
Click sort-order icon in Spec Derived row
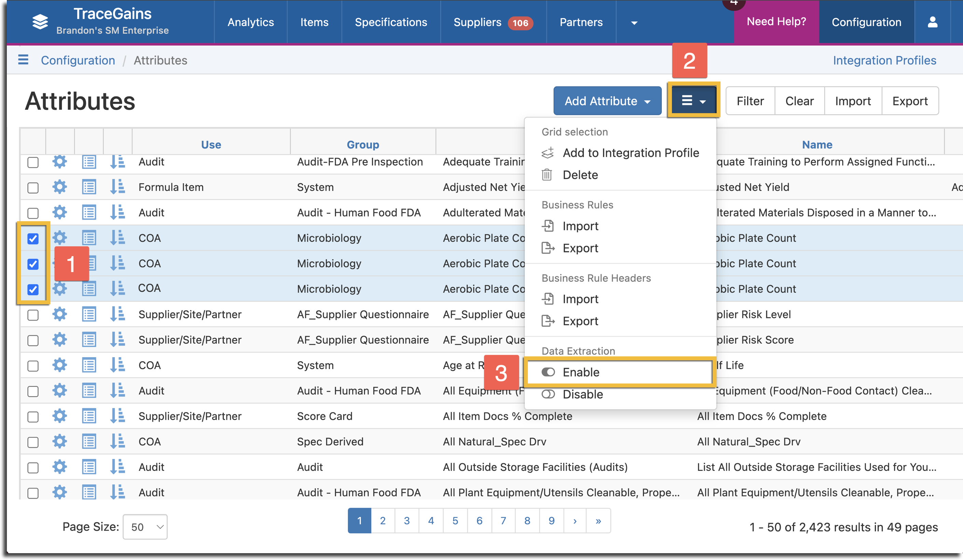click(x=118, y=442)
